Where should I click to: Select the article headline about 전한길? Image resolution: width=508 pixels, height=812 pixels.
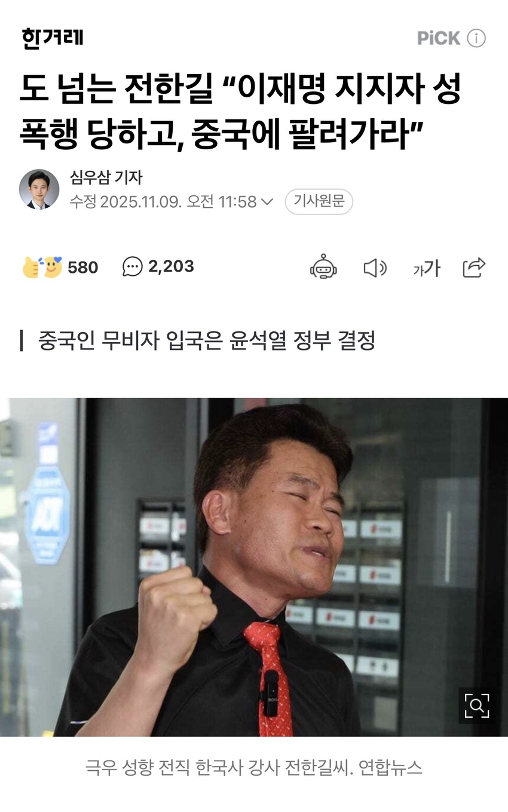pos(241,112)
